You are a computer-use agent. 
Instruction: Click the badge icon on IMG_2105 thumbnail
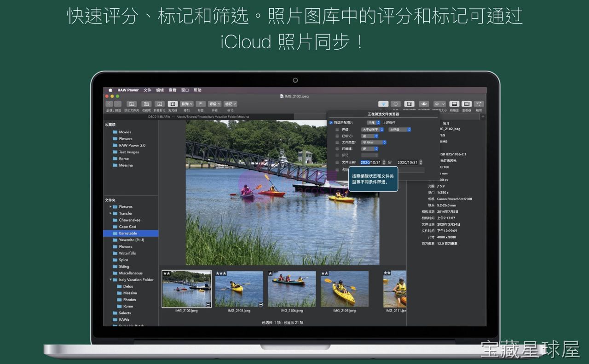(x=261, y=304)
